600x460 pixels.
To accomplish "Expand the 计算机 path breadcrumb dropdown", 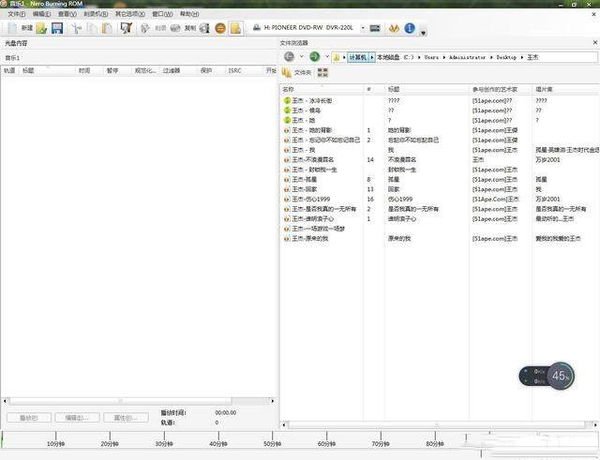I will (x=371, y=57).
